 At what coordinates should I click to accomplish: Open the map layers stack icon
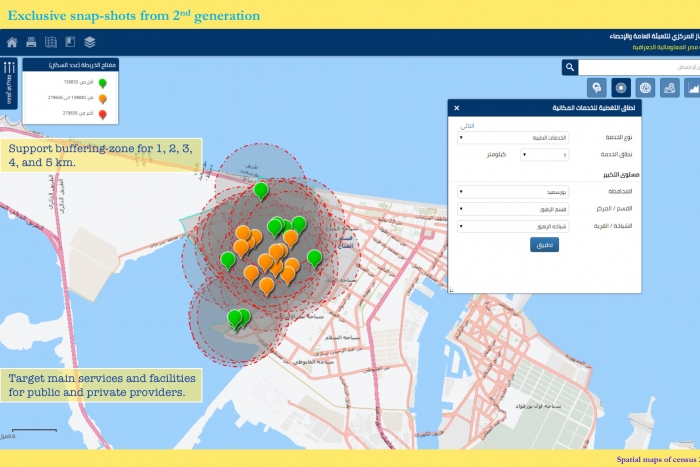point(90,42)
